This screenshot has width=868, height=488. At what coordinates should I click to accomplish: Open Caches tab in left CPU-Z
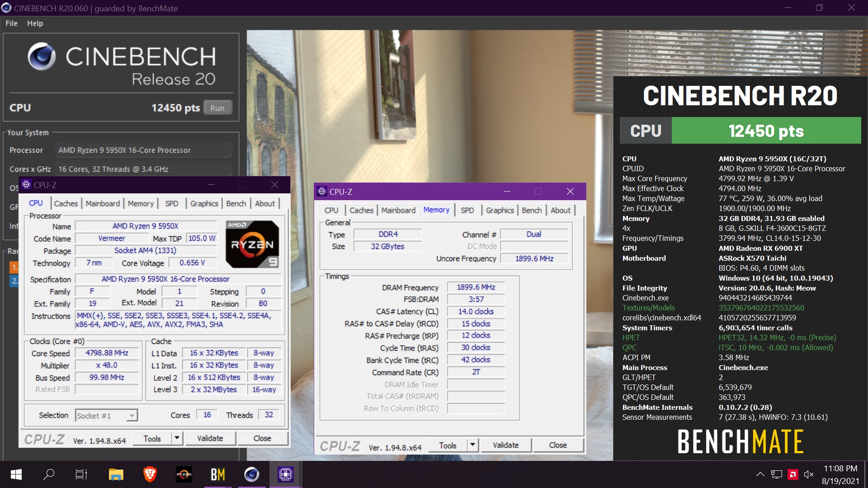pyautogui.click(x=66, y=203)
